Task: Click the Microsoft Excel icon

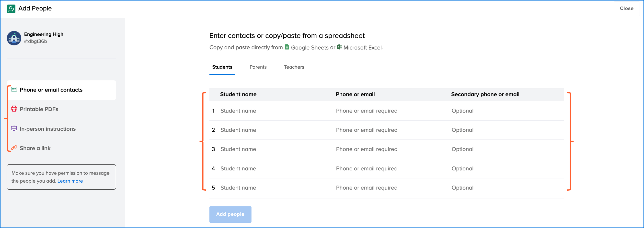Action: tap(339, 47)
